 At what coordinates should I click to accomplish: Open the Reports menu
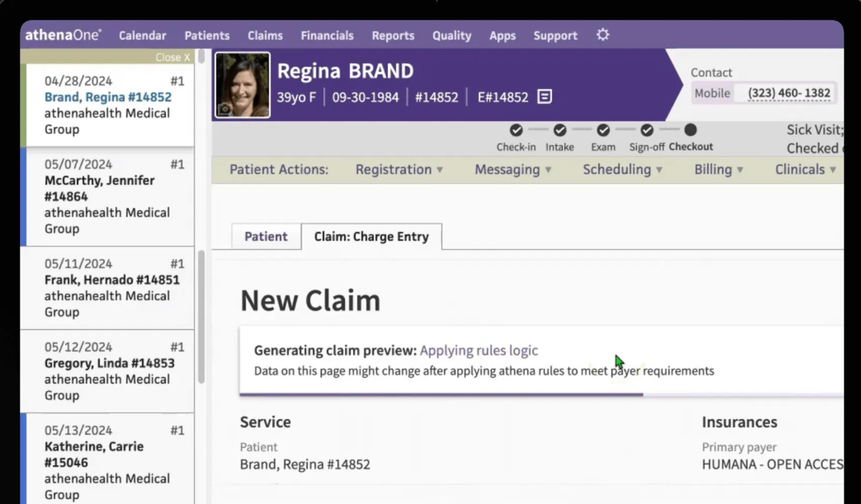tap(393, 35)
